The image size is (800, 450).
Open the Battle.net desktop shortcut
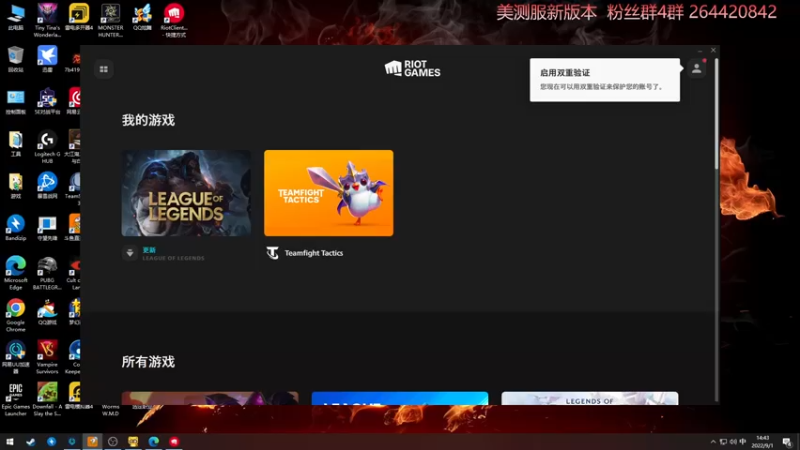(47, 185)
